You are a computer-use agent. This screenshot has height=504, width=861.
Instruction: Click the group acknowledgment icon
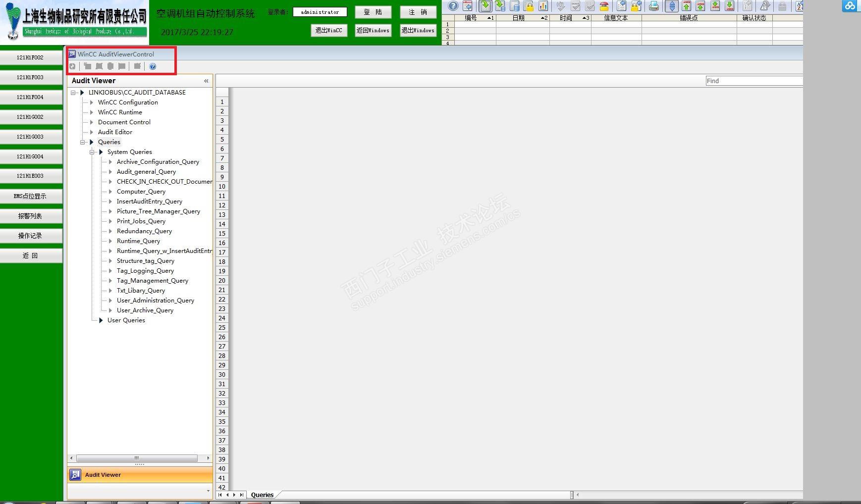(590, 6)
